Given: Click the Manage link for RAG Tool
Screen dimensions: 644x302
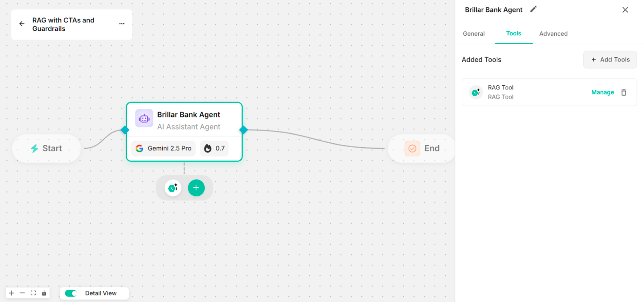Looking at the screenshot, I should 603,92.
